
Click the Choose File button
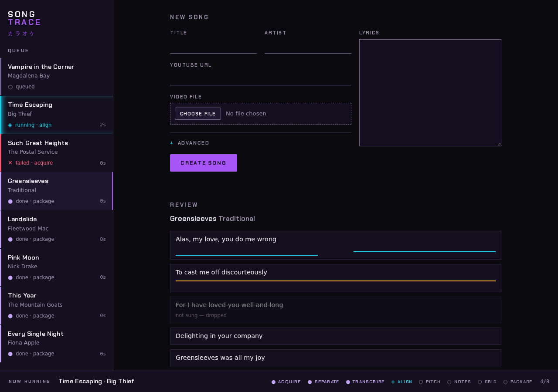tap(198, 114)
